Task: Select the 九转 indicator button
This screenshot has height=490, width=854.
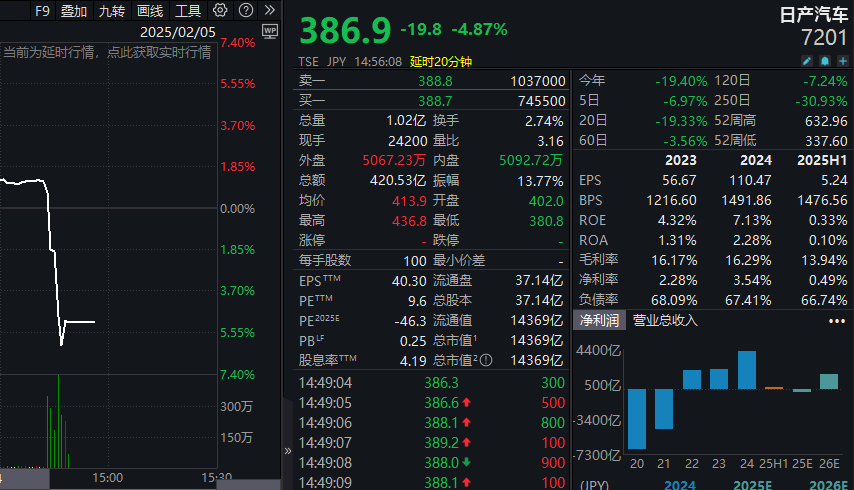Action: [x=112, y=11]
